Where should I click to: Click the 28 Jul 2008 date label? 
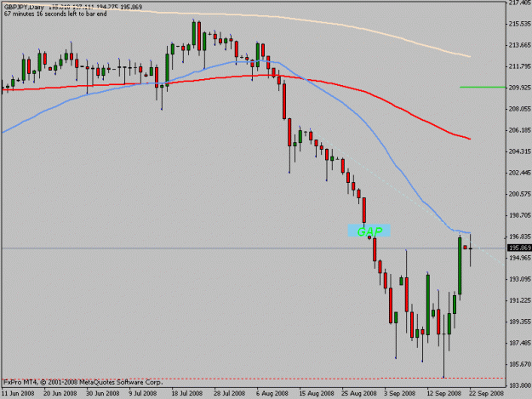(230, 394)
